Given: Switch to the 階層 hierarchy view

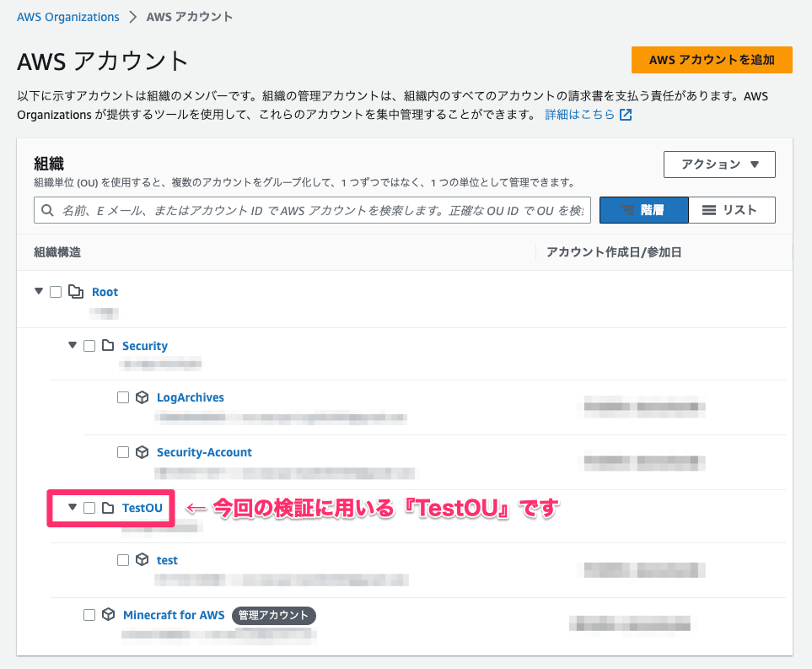Looking at the screenshot, I should [x=643, y=210].
